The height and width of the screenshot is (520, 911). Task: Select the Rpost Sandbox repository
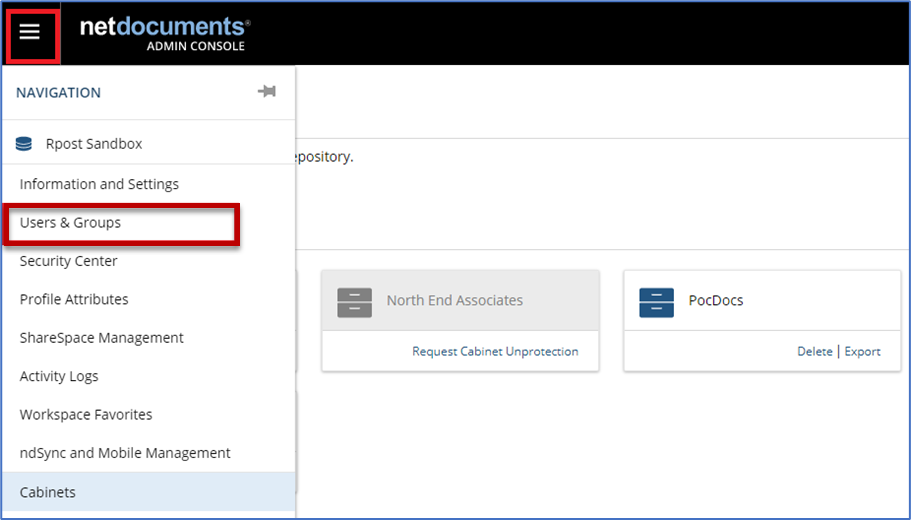[94, 144]
